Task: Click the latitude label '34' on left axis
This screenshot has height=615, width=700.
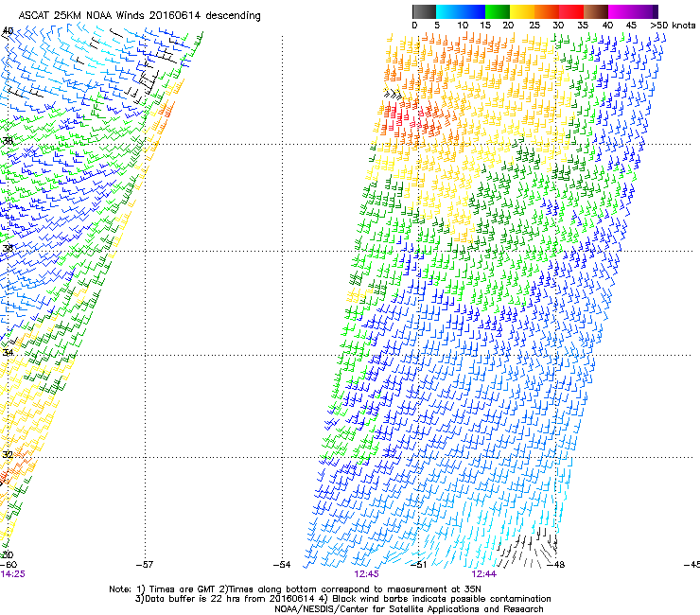Action: click(8, 352)
